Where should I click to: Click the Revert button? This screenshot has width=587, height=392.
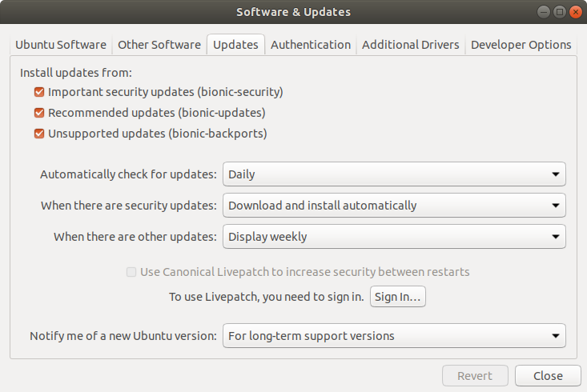click(475, 376)
